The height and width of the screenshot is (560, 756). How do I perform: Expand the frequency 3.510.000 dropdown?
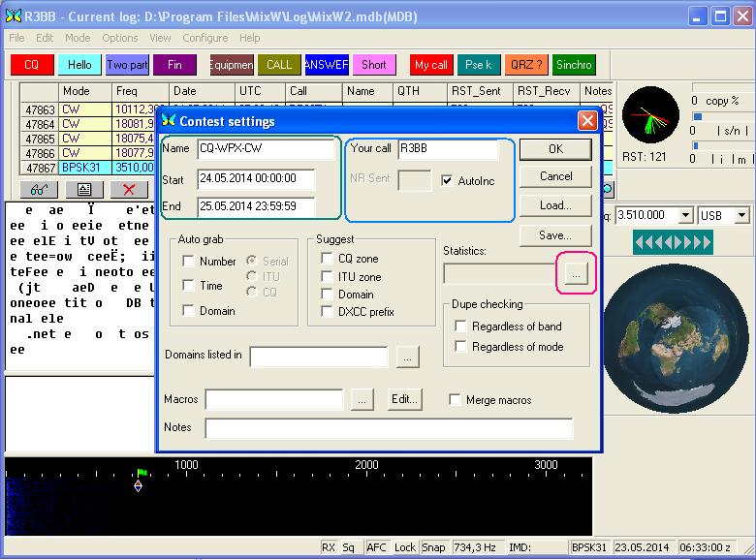pos(685,215)
